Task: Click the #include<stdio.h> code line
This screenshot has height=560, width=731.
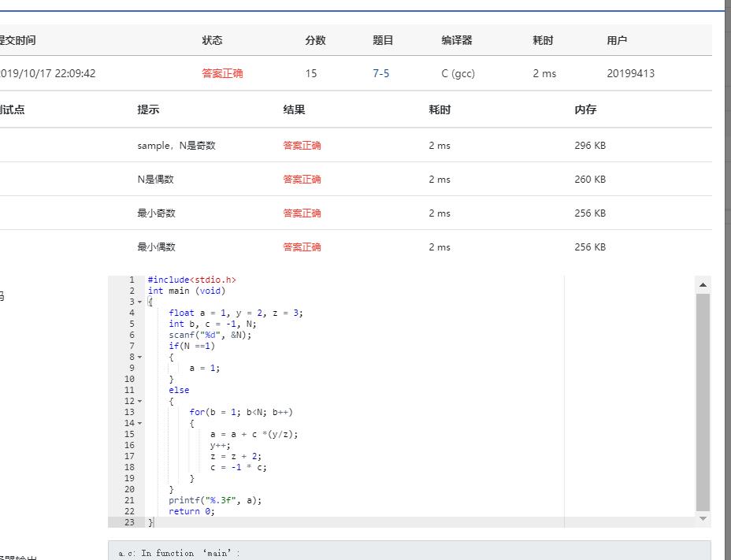Action: (192, 280)
